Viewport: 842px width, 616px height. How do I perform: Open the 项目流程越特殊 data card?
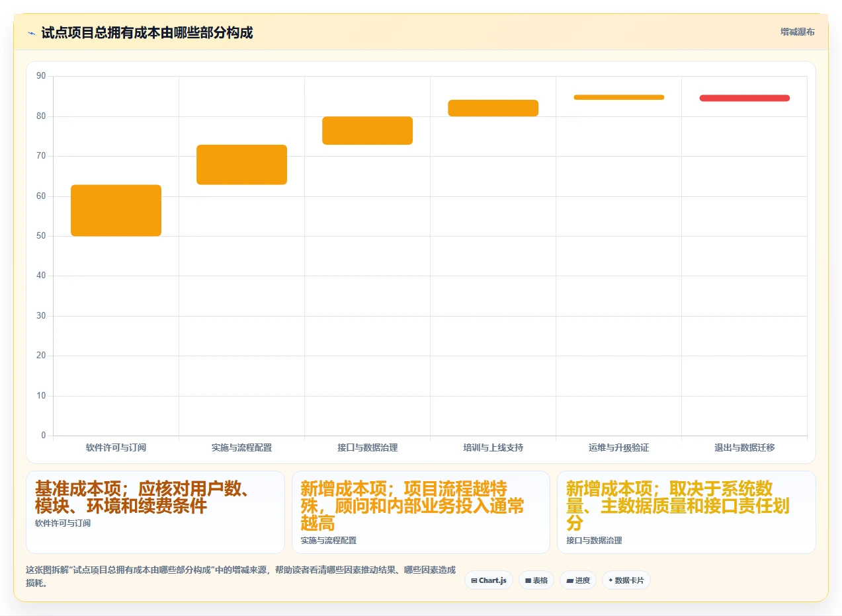coord(421,512)
